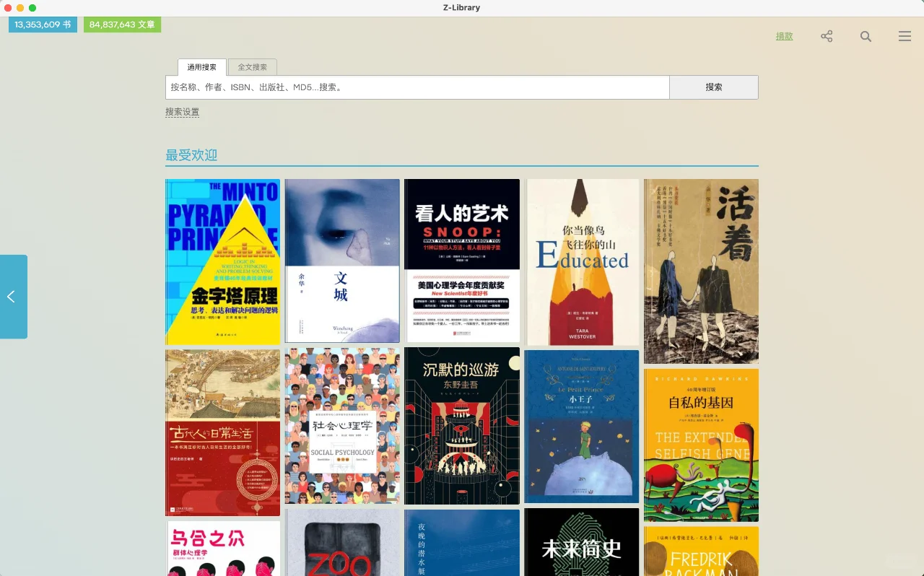
Task: Open the hamburger menu icon
Action: [x=905, y=36]
